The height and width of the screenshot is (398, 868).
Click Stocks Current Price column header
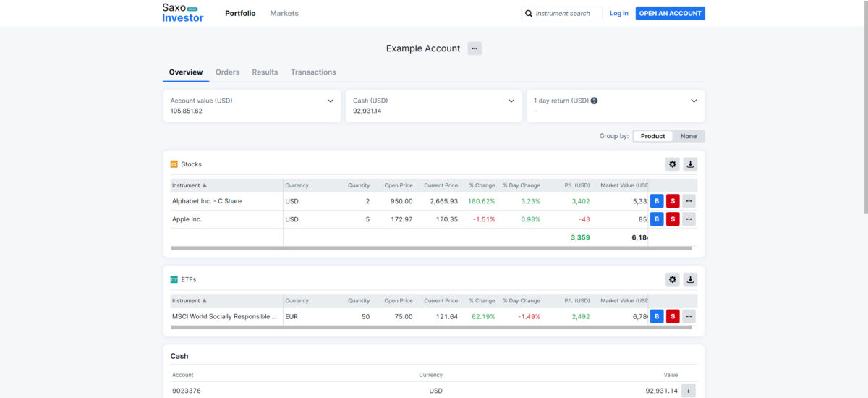(x=441, y=185)
